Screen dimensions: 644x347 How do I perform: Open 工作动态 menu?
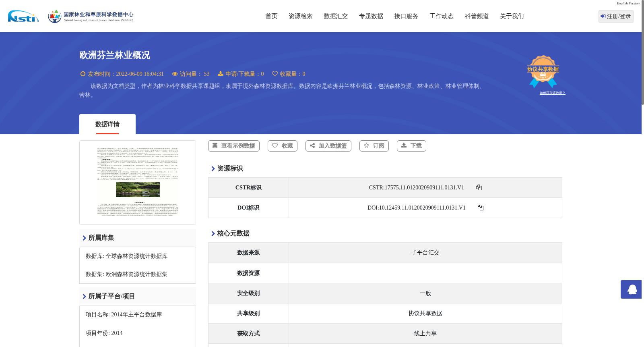(x=442, y=16)
